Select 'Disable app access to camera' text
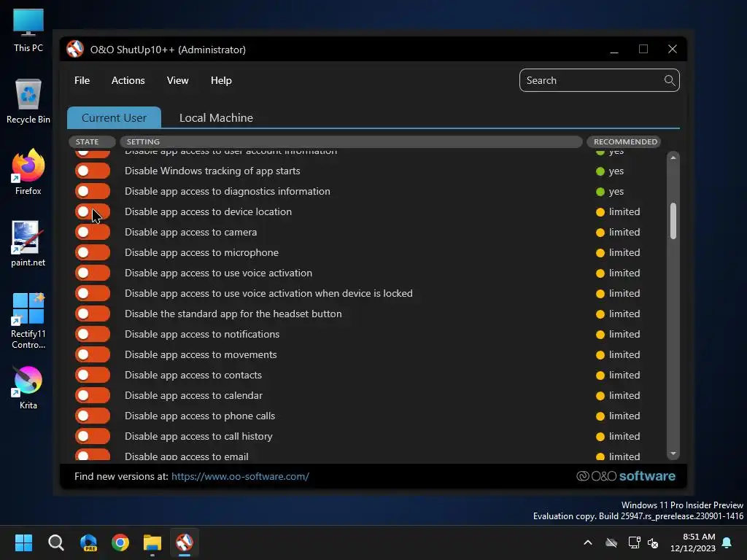Image resolution: width=747 pixels, height=560 pixels. coord(190,233)
